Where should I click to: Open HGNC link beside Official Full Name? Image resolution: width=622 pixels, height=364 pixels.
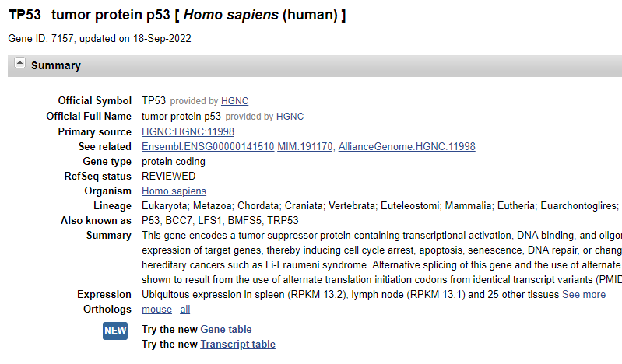[290, 117]
